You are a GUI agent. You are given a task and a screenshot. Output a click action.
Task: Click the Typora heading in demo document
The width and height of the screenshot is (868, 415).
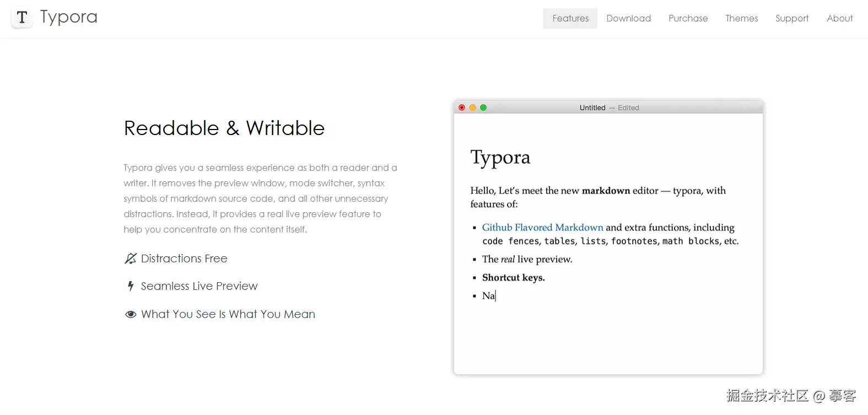click(500, 158)
